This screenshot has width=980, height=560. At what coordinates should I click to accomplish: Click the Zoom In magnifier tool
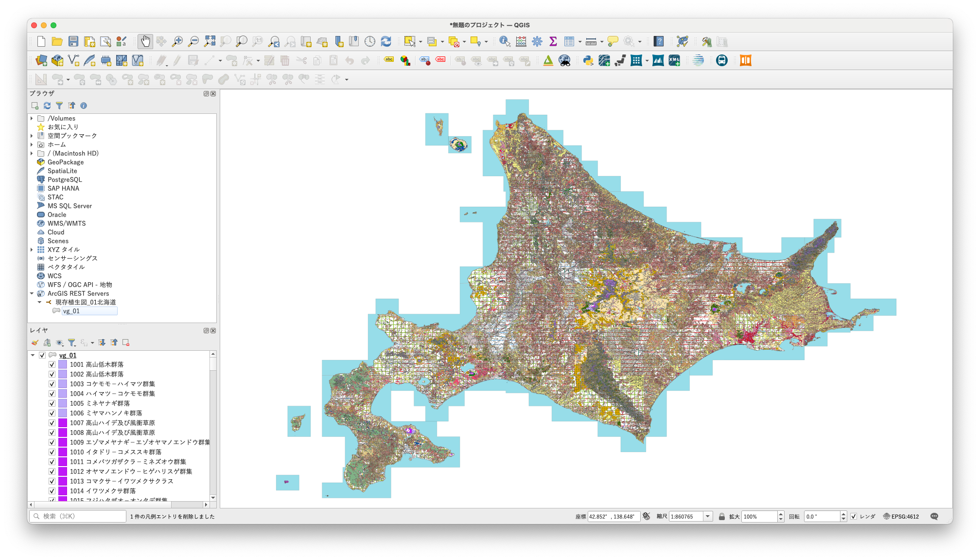[177, 41]
